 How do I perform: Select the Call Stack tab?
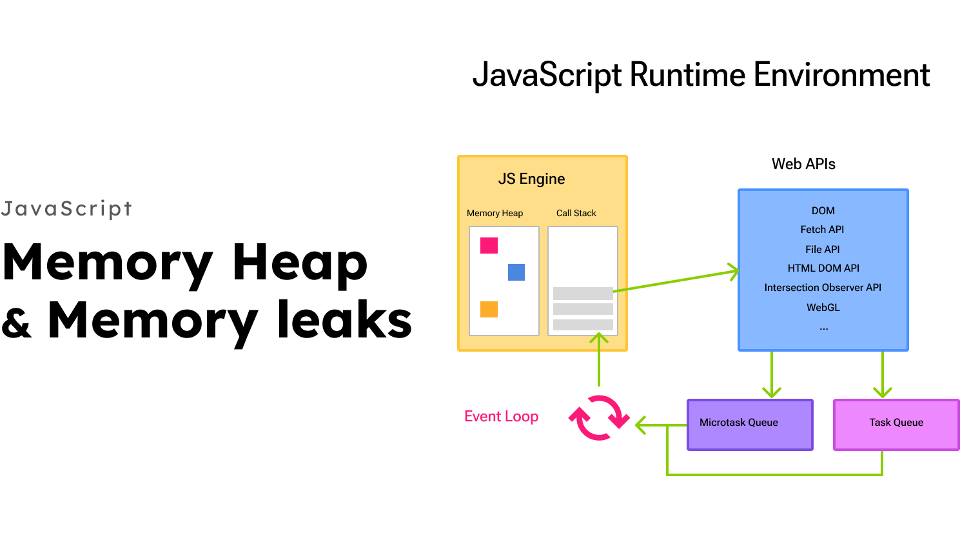click(x=576, y=213)
